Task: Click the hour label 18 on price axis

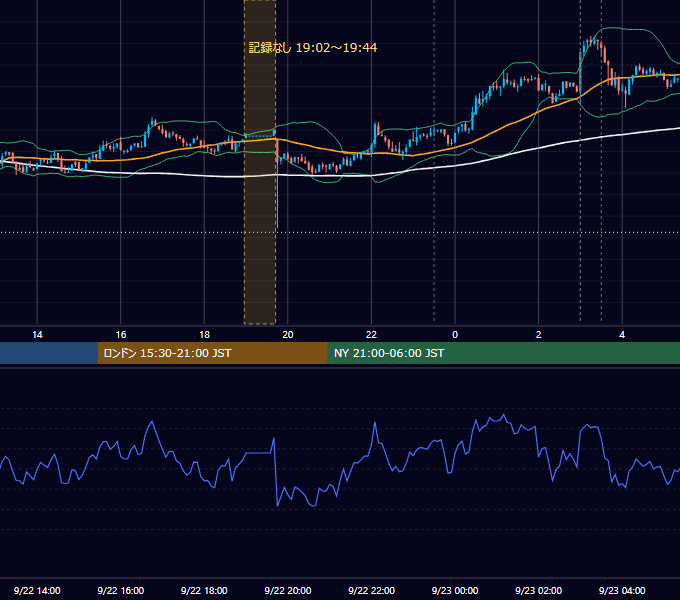Action: click(204, 335)
